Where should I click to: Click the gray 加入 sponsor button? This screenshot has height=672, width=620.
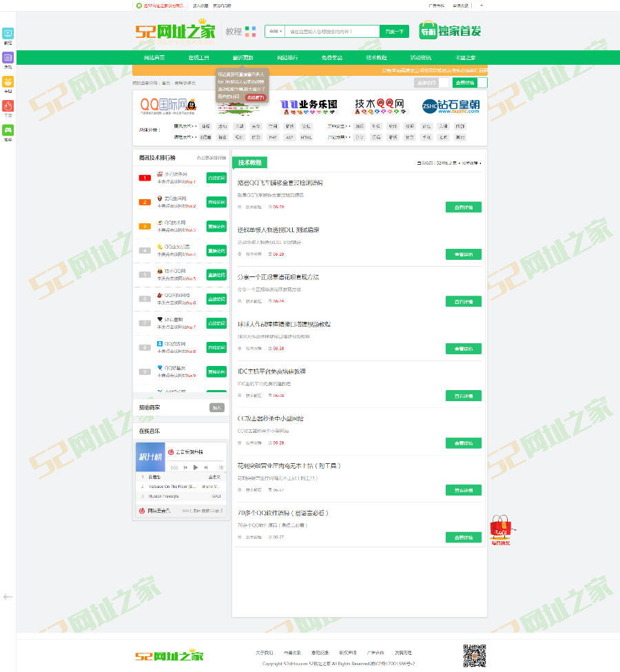click(217, 407)
